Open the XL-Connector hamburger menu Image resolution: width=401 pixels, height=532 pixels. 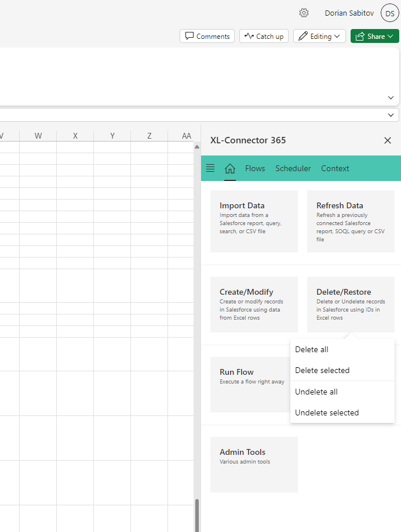[x=210, y=168]
